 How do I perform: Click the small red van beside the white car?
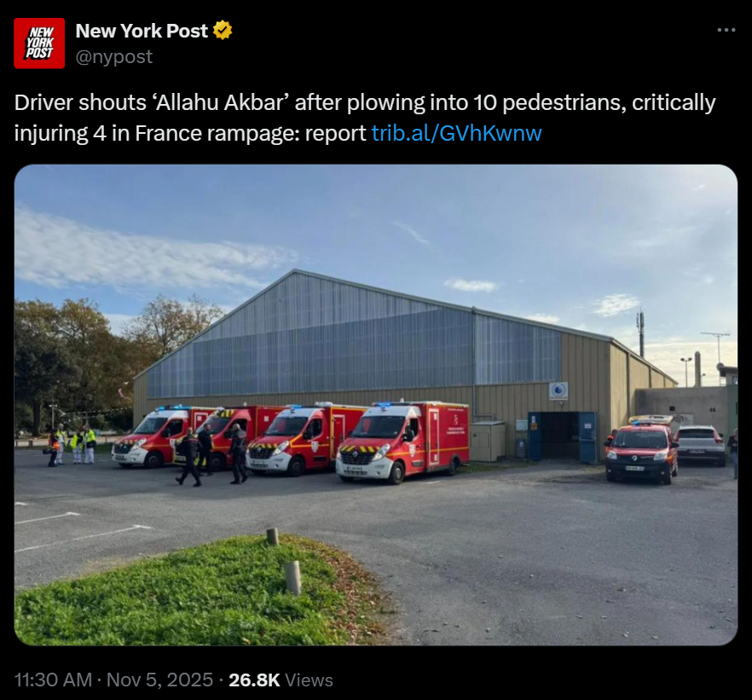[641, 449]
